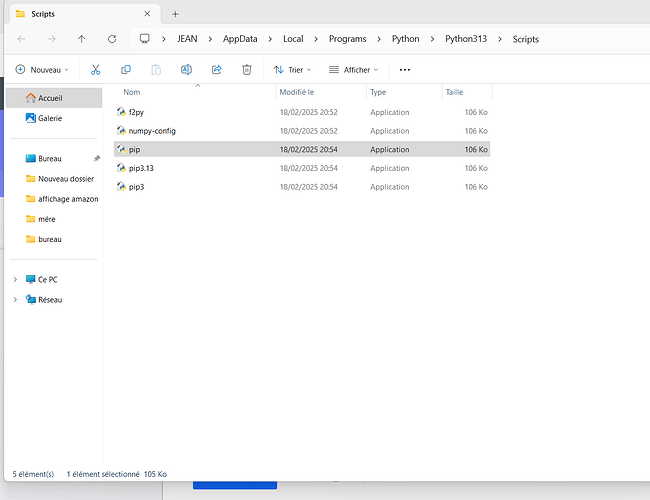Viewport: 650px width, 500px height.
Task: Click the Copy icon in toolbar
Action: pyautogui.click(x=126, y=70)
